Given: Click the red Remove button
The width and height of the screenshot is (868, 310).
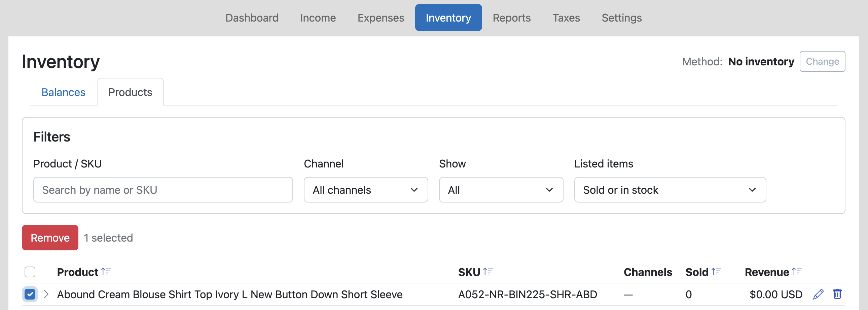Looking at the screenshot, I should click(x=50, y=238).
